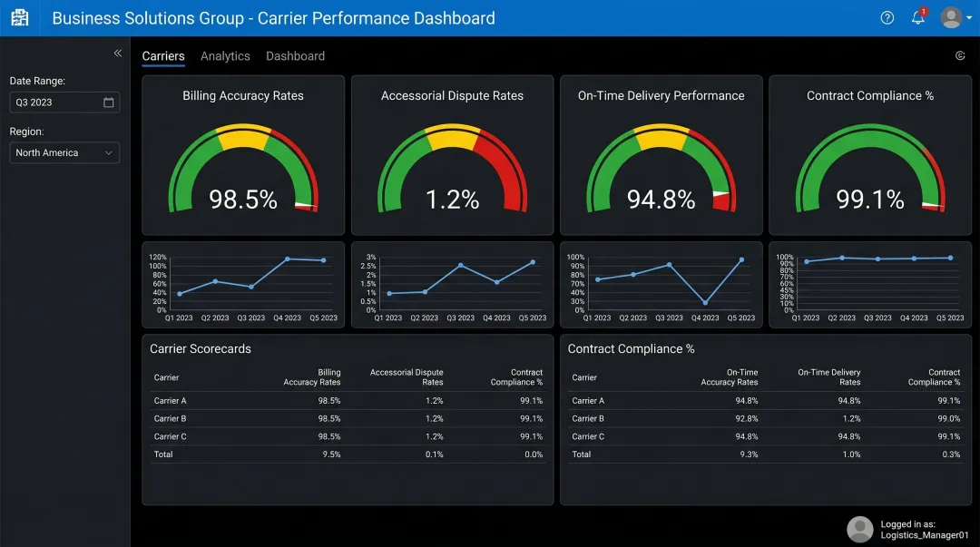Open the calendar icon in Date Range

point(108,102)
